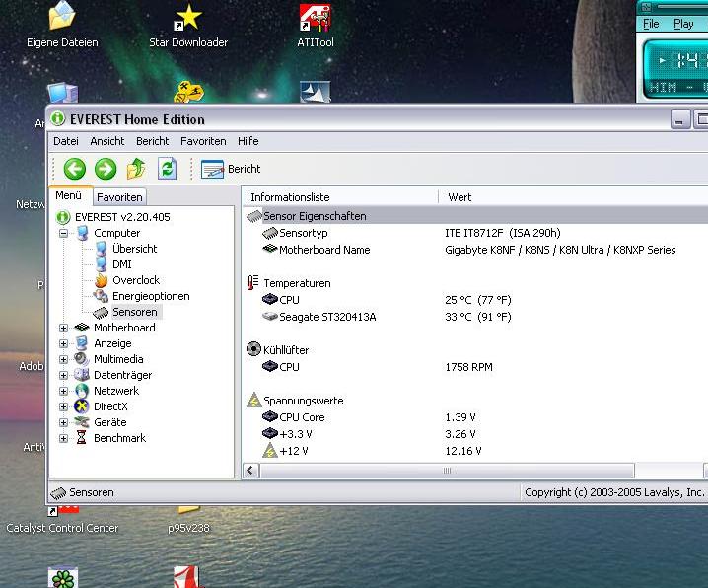Click the Temperaturen thermometer icon
Image resolution: width=708 pixels, height=588 pixels.
[x=253, y=283]
